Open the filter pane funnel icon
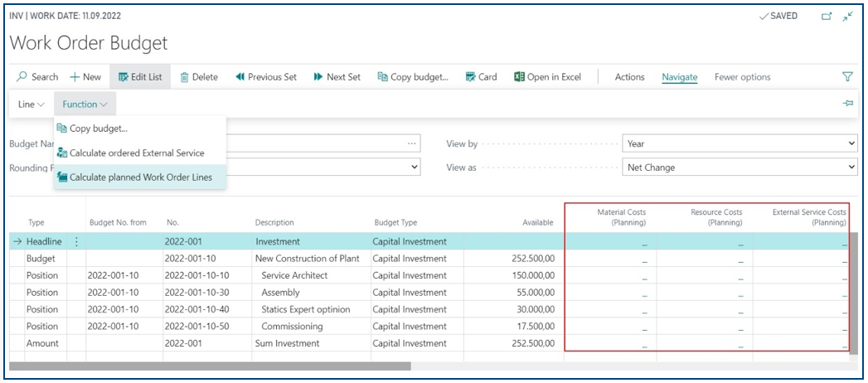868x383 pixels. point(847,77)
